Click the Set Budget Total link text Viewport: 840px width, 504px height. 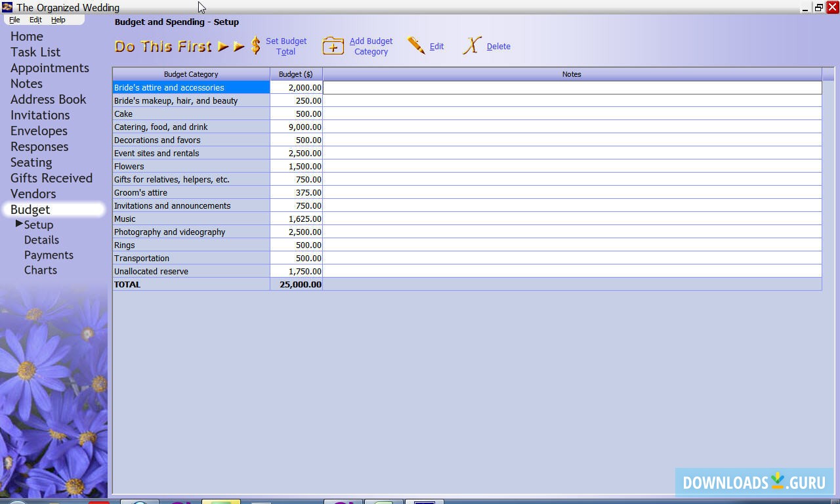click(286, 46)
